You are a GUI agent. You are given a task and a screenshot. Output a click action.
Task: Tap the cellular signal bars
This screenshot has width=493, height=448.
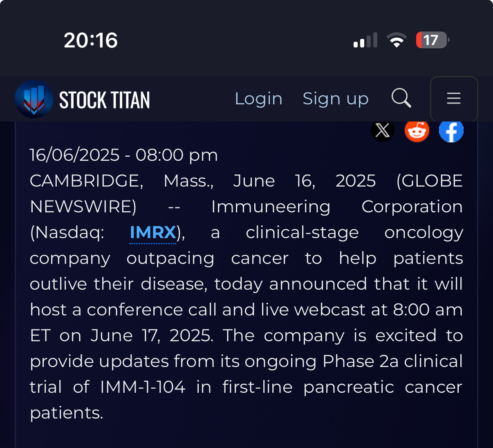coord(365,40)
